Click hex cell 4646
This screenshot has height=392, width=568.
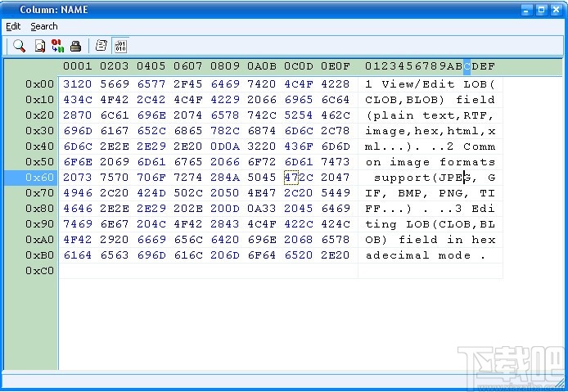(77, 209)
